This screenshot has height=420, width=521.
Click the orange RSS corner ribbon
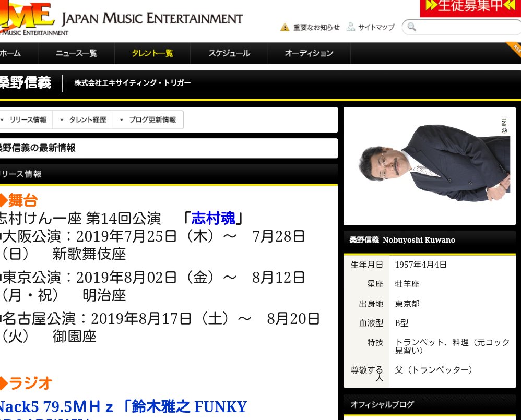[x=514, y=50]
